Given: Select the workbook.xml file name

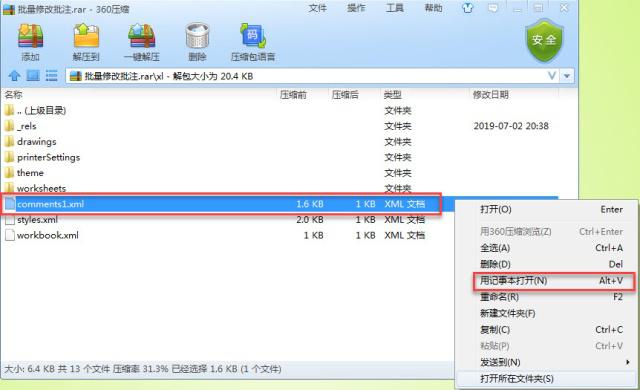Looking at the screenshot, I should click(x=48, y=235).
